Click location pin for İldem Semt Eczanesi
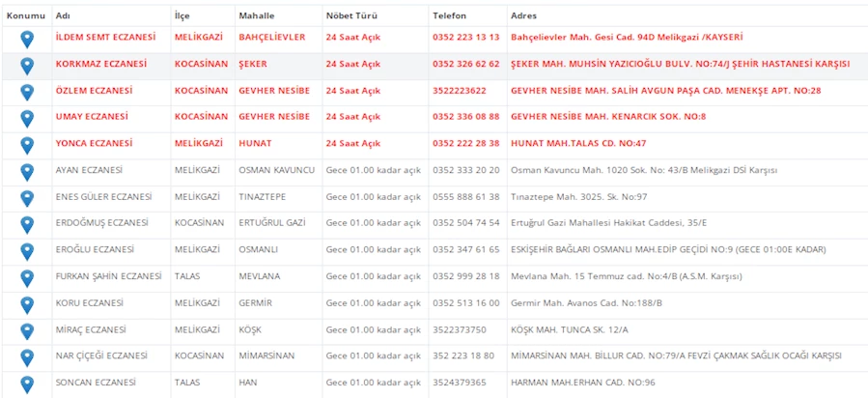868x398 pixels. [x=27, y=39]
